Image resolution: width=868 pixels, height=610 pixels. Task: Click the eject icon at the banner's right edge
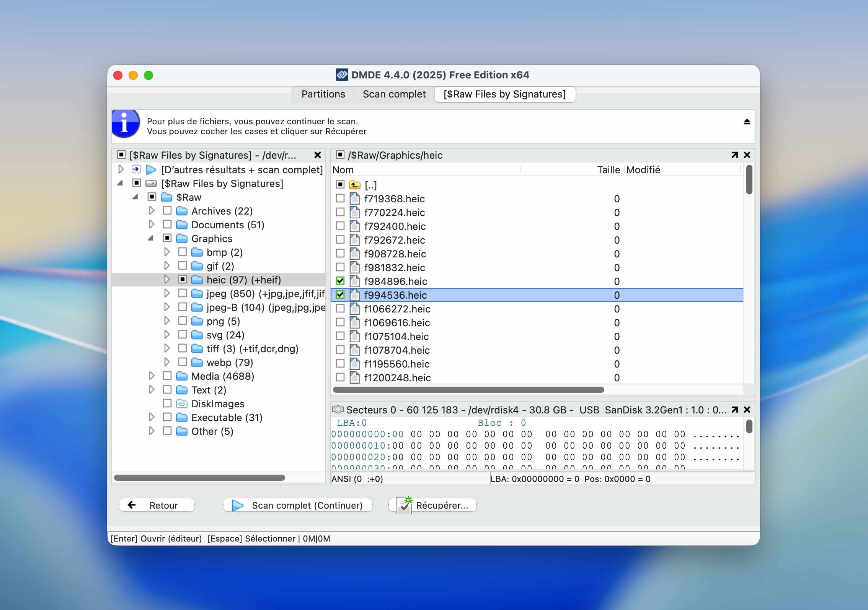tap(746, 122)
